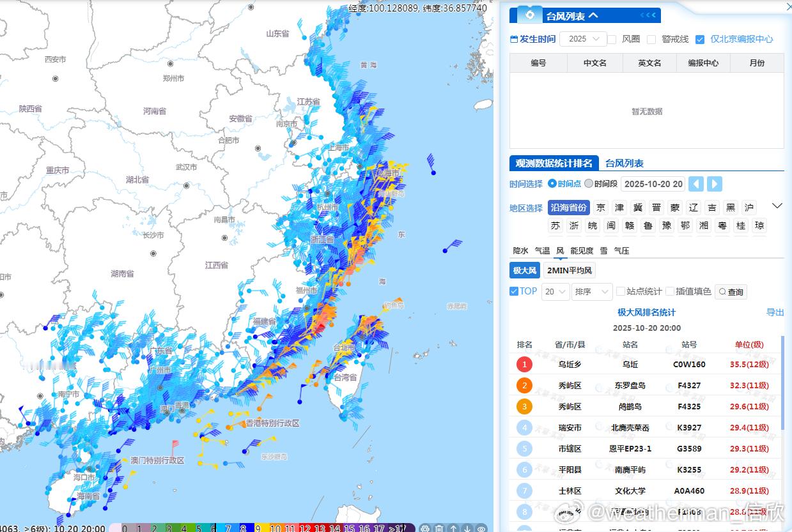This screenshot has width=792, height=532.
Task: Select the 浙 region button
Action: (x=574, y=225)
